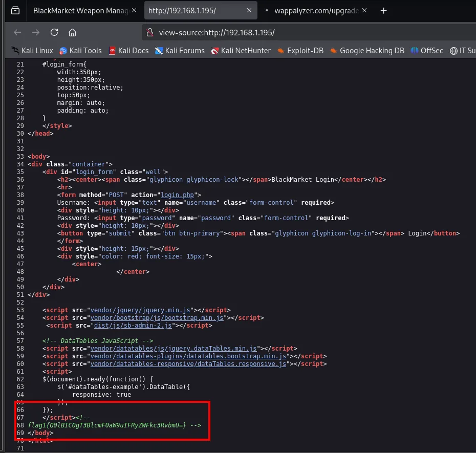The image size is (476, 453).
Task: Click the "glyphicon glyphicon-log-in" class value
Action: click(323, 233)
